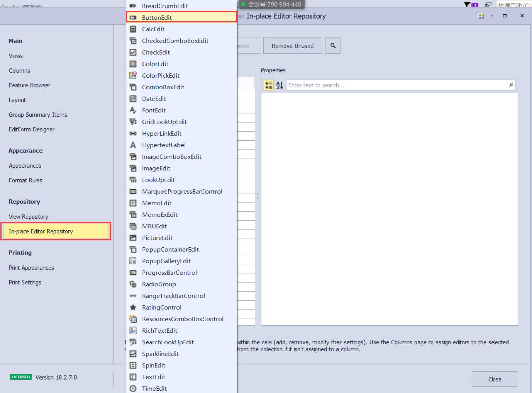Open Print Appearances page

pos(31,268)
